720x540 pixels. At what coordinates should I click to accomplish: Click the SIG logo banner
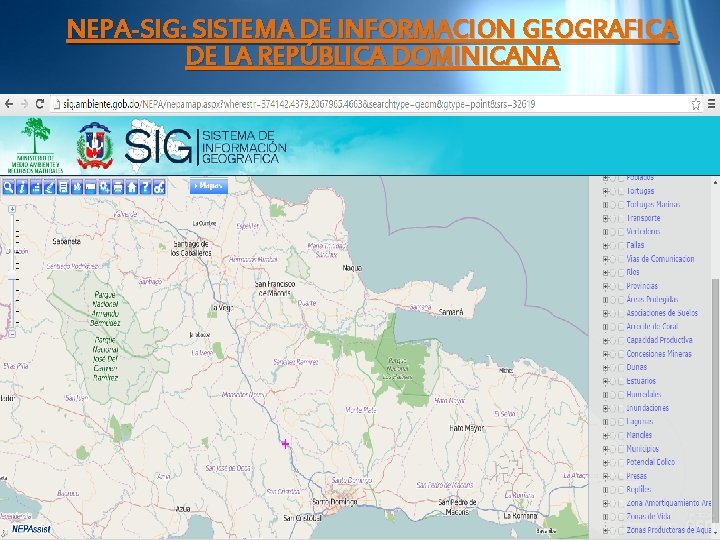205,145
